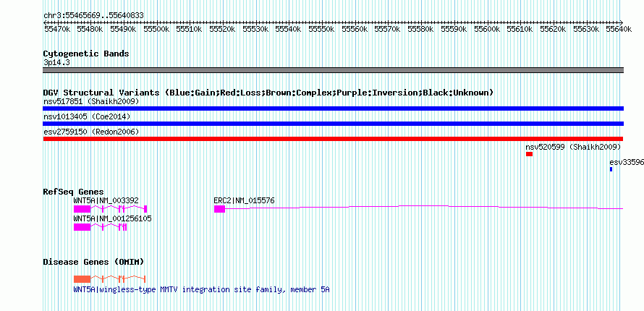The height and width of the screenshot is (311, 644).
Task: Click the RefSeq Genes track title
Action: point(74,192)
